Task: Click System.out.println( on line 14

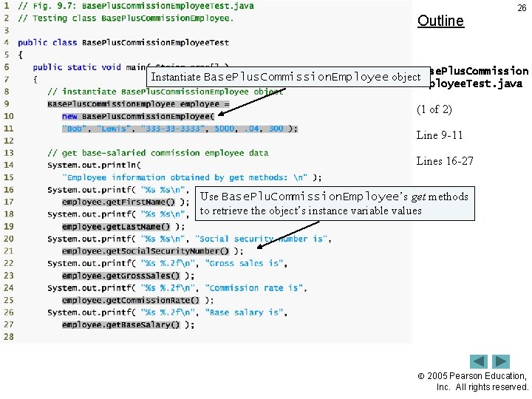Action: pyautogui.click(x=94, y=166)
